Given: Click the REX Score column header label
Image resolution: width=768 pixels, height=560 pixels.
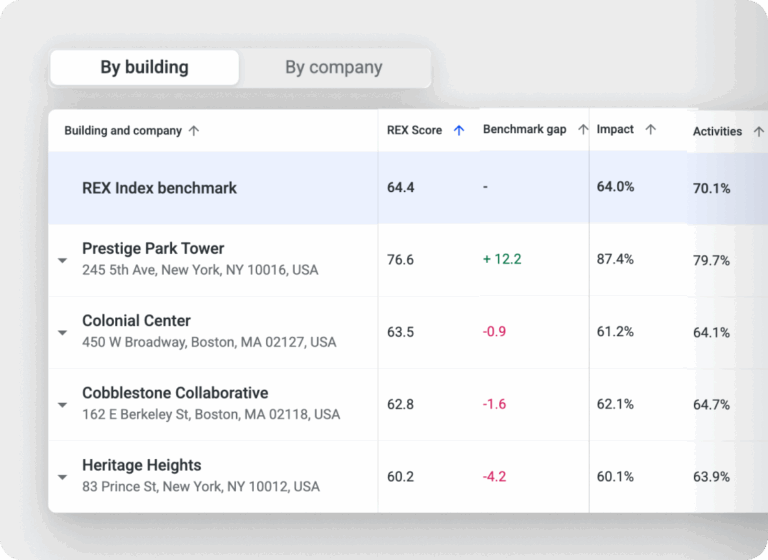Looking at the screenshot, I should point(414,130).
